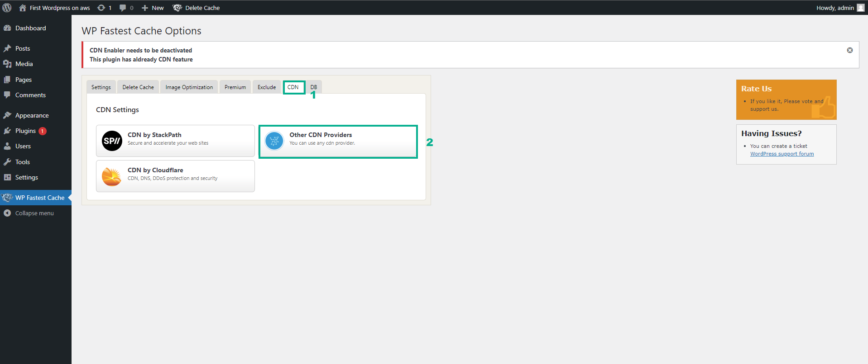Click the admin avatar icon
Viewport: 868px width, 364px height.
coord(861,8)
